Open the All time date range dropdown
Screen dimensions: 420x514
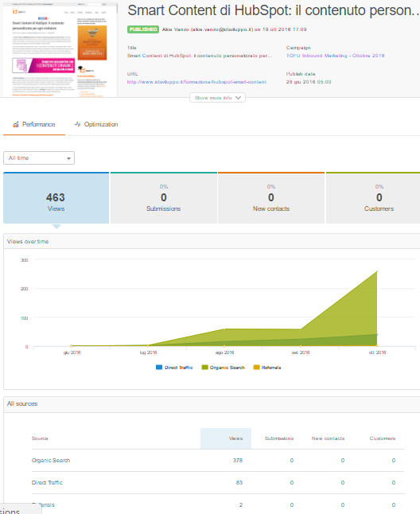click(x=39, y=158)
